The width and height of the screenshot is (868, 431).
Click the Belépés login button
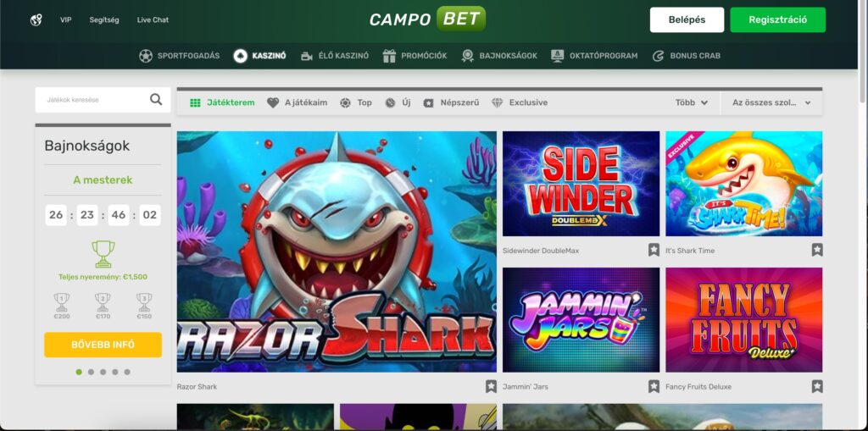click(x=687, y=20)
